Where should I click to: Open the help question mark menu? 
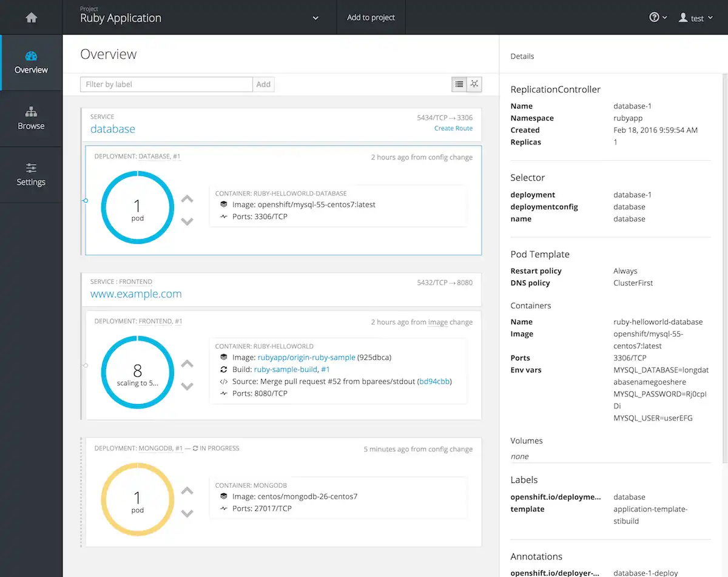click(x=658, y=18)
